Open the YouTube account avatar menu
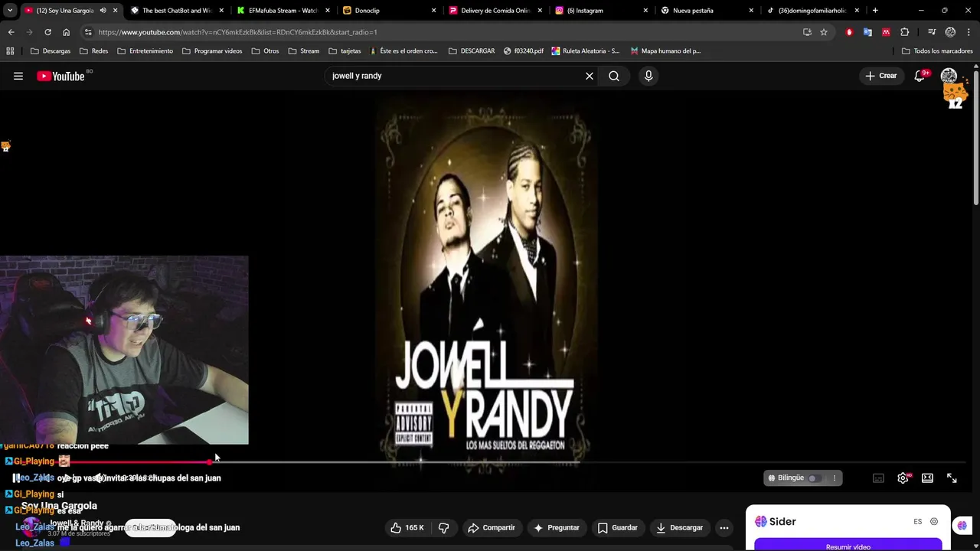The image size is (980, 551). pos(949,76)
